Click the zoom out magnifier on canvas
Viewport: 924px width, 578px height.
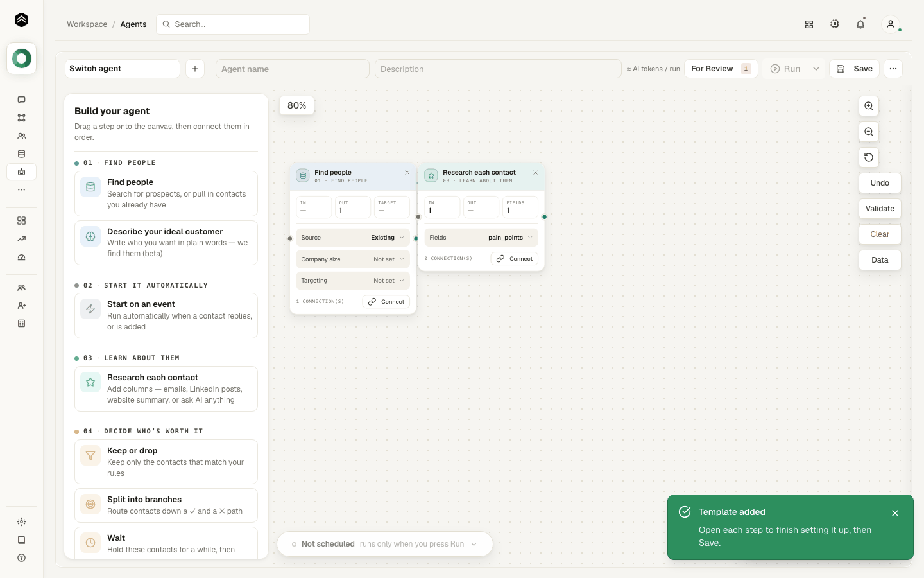tap(869, 132)
